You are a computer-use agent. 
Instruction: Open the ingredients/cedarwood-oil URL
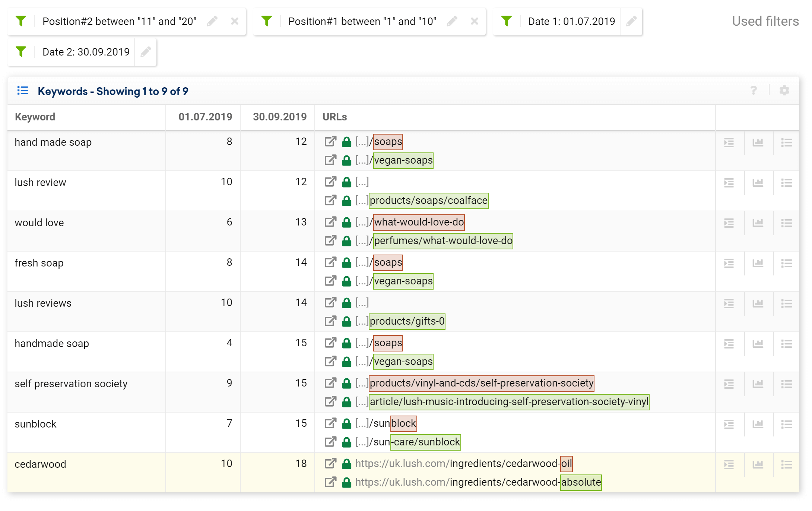(x=464, y=464)
